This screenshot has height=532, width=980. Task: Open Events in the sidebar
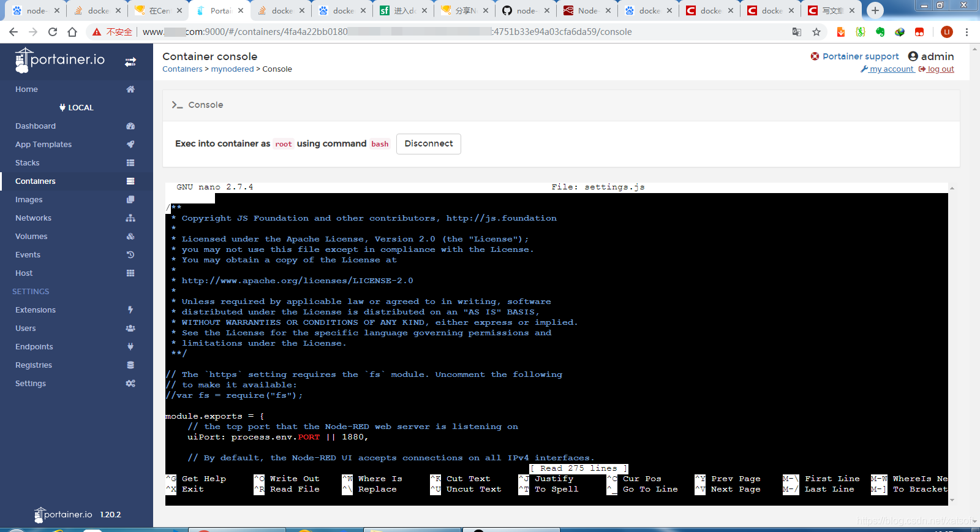pos(28,254)
